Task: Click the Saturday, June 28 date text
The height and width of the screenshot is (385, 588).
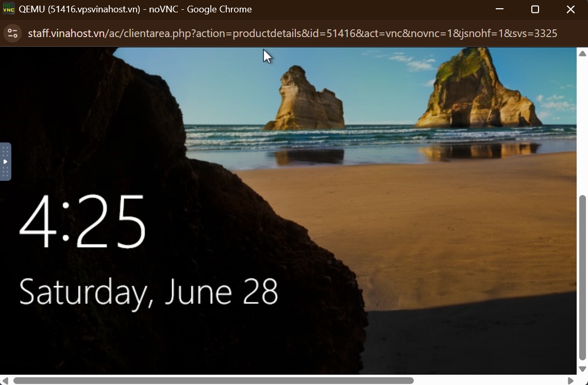Action: click(x=148, y=292)
